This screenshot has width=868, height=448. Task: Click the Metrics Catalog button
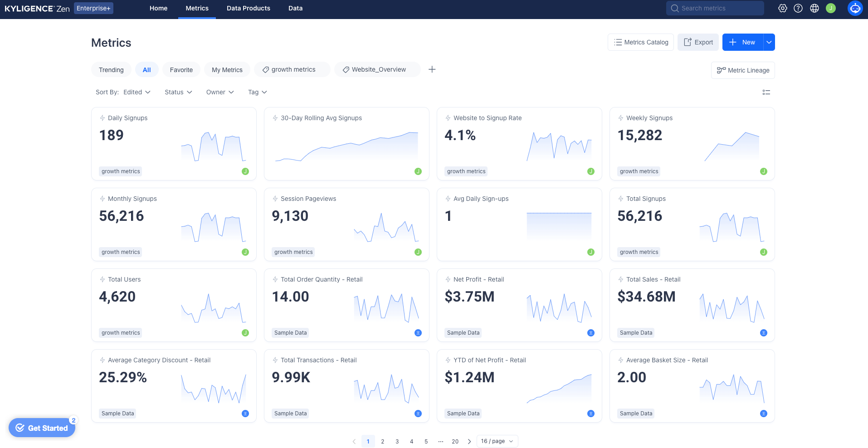pyautogui.click(x=641, y=42)
